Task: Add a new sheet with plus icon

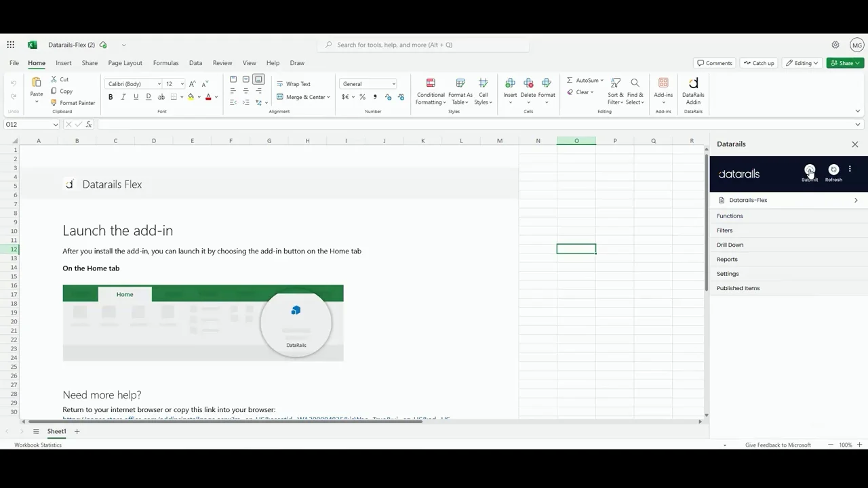Action: pos(77,432)
